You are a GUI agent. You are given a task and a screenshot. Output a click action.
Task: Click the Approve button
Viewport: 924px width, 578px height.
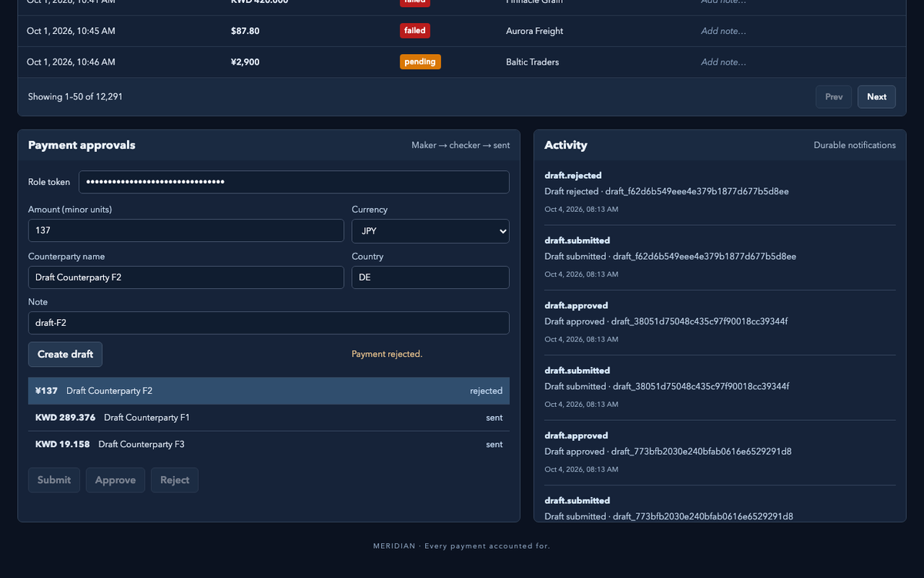tap(115, 480)
